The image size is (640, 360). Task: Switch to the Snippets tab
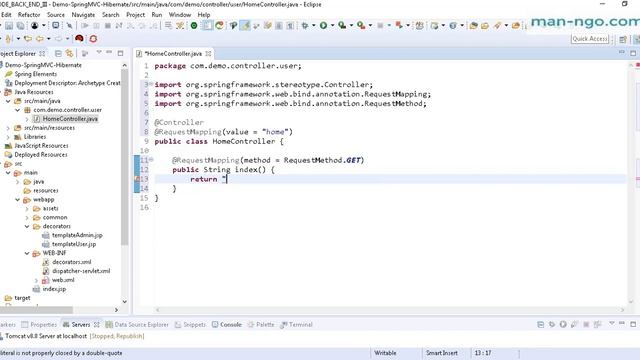(190, 324)
